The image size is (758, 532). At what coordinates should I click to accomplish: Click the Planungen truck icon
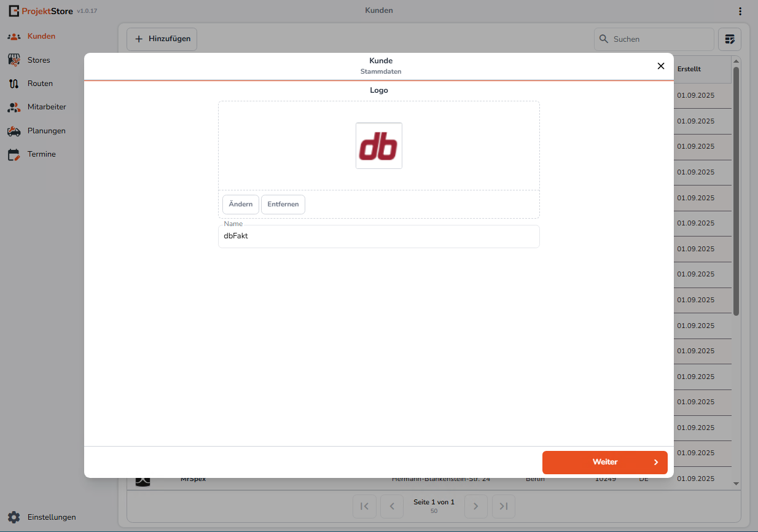point(14,131)
